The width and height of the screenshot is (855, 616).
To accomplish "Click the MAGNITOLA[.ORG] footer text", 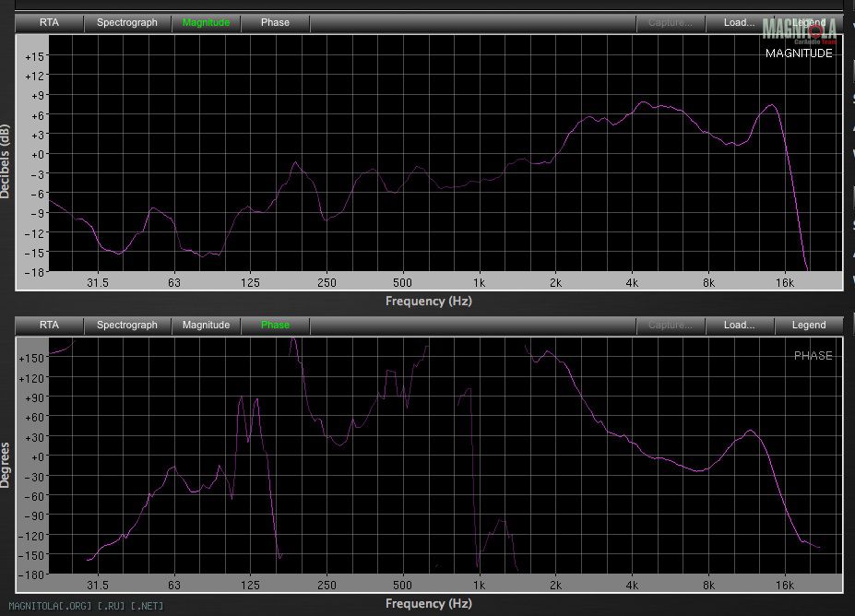I will [86, 606].
